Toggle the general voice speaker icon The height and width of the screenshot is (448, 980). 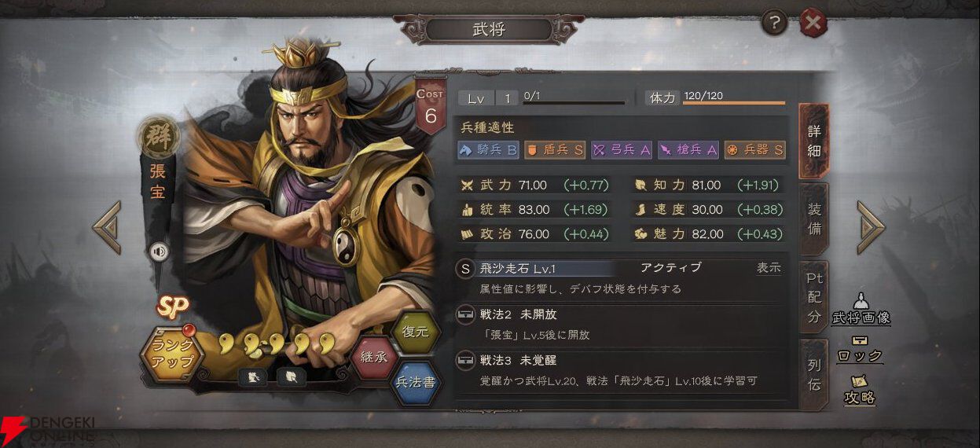click(x=160, y=252)
